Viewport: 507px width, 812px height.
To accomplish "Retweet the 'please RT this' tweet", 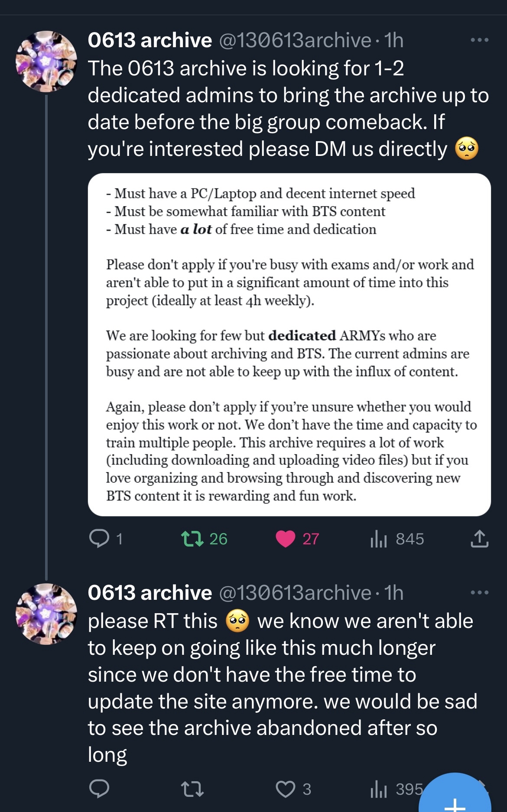I will [192, 789].
